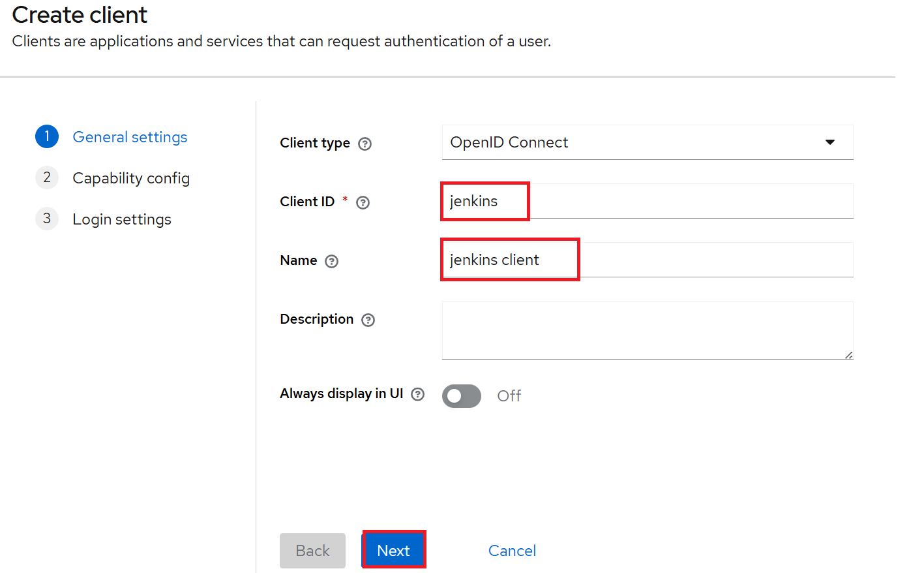Click the Description textarea resize handle
This screenshot has width=924, height=573.
848,355
